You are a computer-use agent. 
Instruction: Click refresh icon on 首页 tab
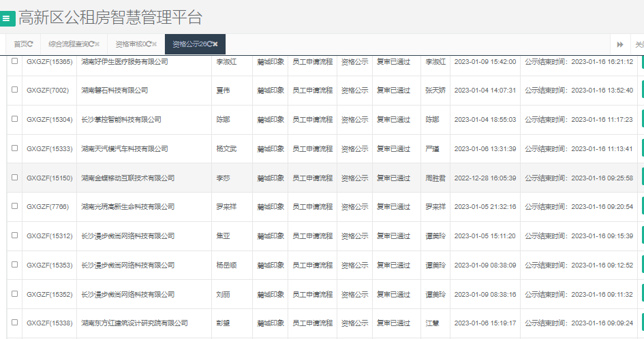tap(31, 44)
